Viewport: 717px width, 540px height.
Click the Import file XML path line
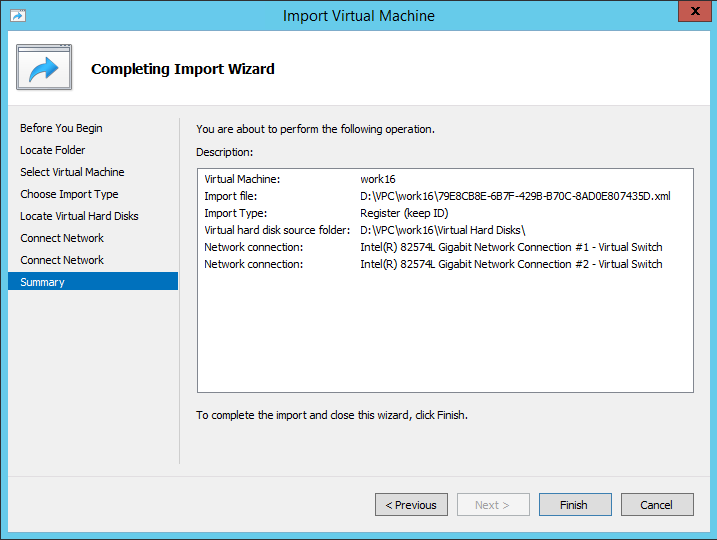(515, 196)
